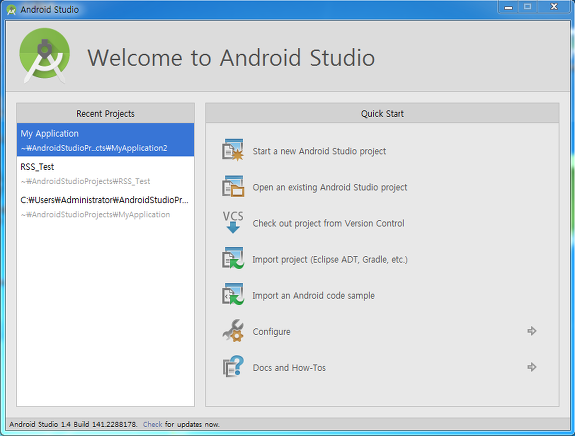Click the title bar Android Studio icon

click(11, 10)
